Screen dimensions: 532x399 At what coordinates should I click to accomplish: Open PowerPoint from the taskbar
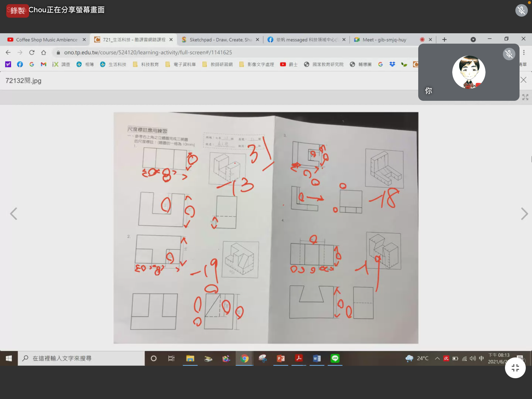click(281, 358)
